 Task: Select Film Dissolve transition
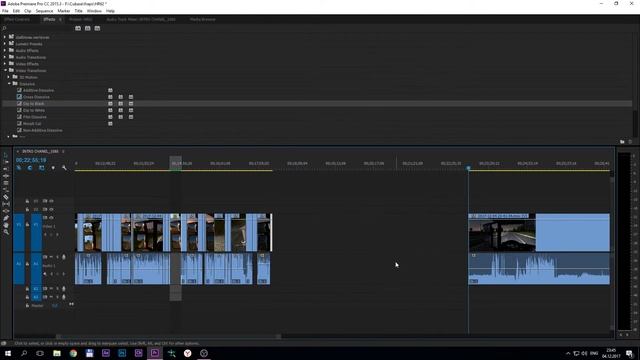tap(35, 117)
